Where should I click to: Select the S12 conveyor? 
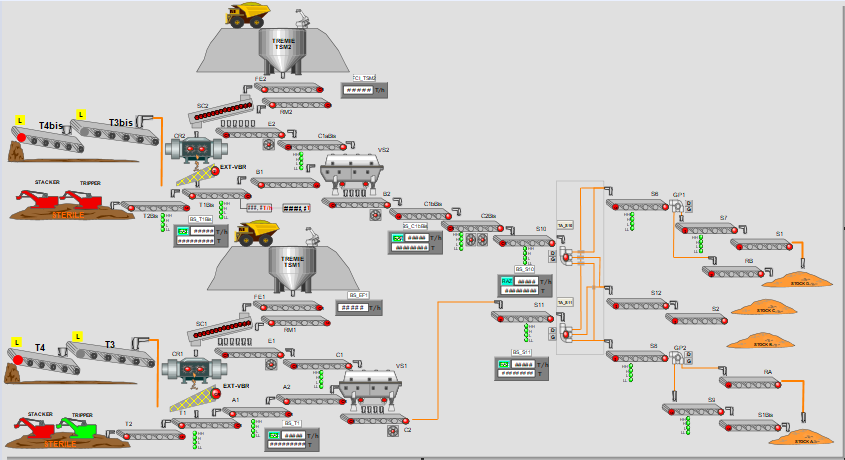click(x=638, y=304)
